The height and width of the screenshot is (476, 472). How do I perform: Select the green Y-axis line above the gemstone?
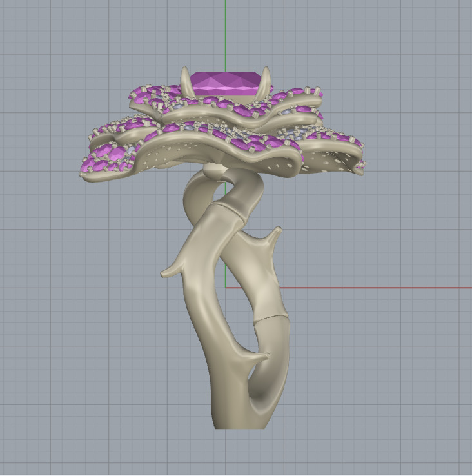(x=226, y=36)
